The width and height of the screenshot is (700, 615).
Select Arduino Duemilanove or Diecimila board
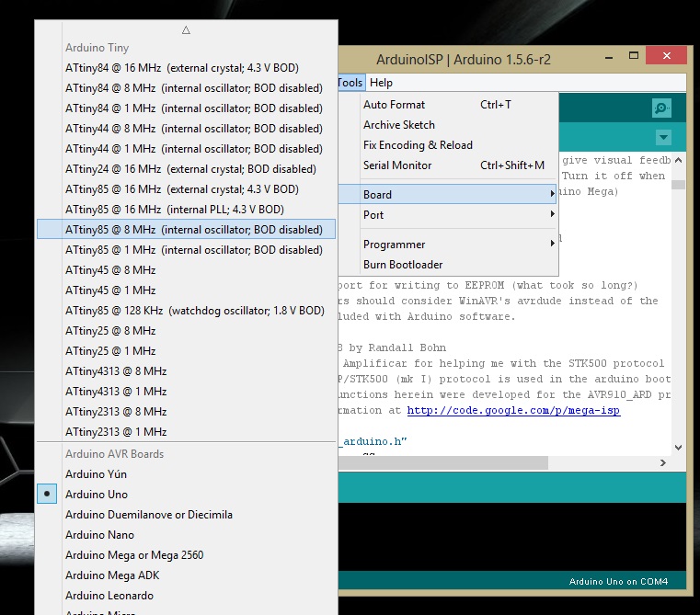coord(186,515)
